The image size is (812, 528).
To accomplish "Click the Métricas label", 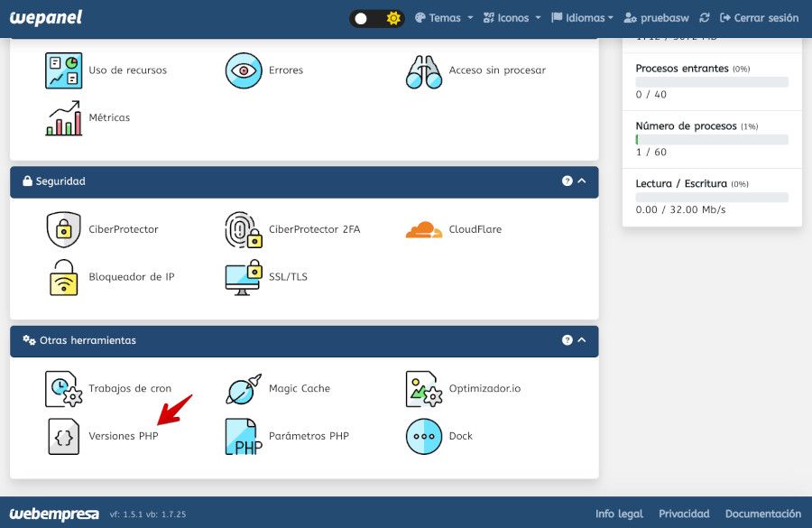I will click(x=109, y=117).
